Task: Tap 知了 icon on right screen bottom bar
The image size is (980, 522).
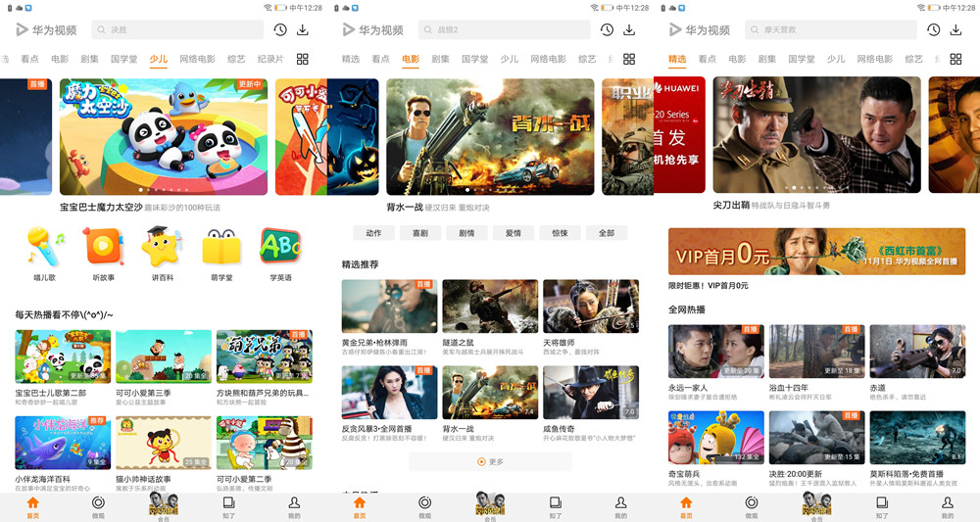Action: click(882, 503)
